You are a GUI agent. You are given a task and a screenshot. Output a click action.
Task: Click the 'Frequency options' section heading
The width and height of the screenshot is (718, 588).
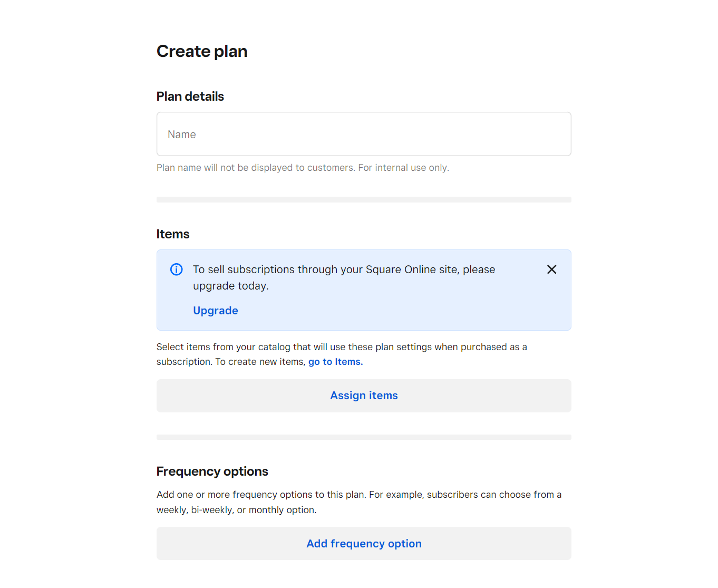[x=212, y=471]
